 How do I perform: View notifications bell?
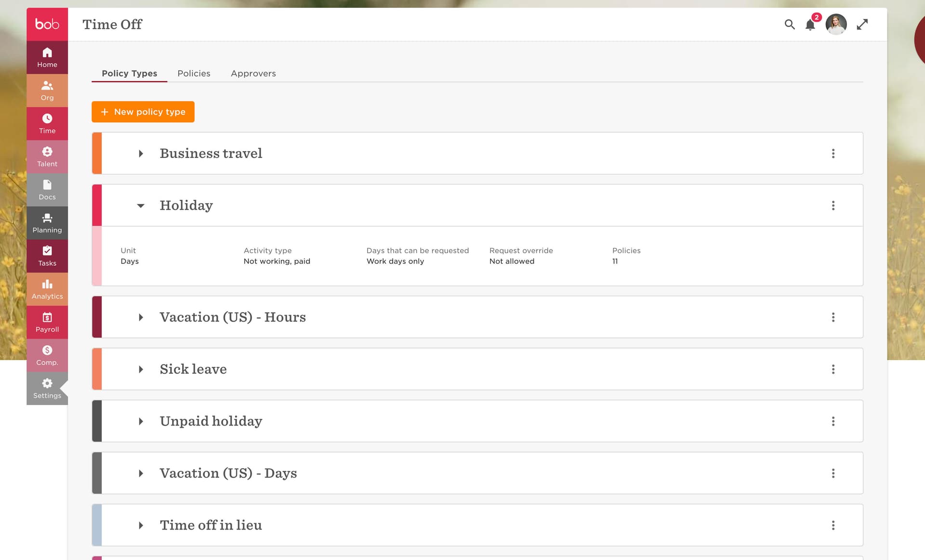810,25
